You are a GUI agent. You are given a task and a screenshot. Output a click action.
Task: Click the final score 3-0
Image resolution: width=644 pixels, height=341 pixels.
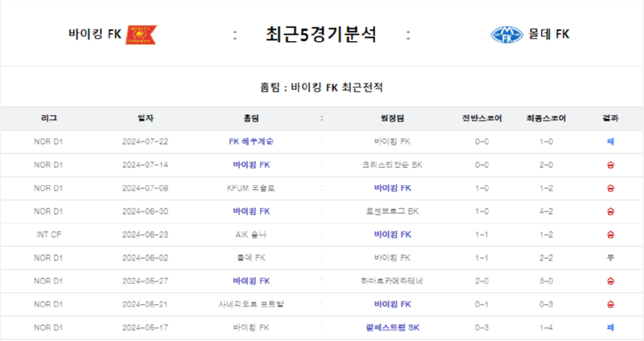[x=546, y=281]
